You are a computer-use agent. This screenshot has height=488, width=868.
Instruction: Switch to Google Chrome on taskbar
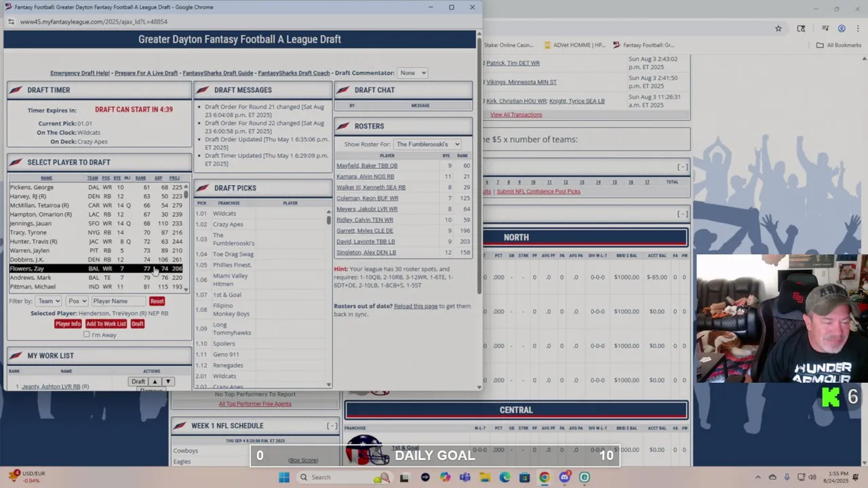coord(545,477)
